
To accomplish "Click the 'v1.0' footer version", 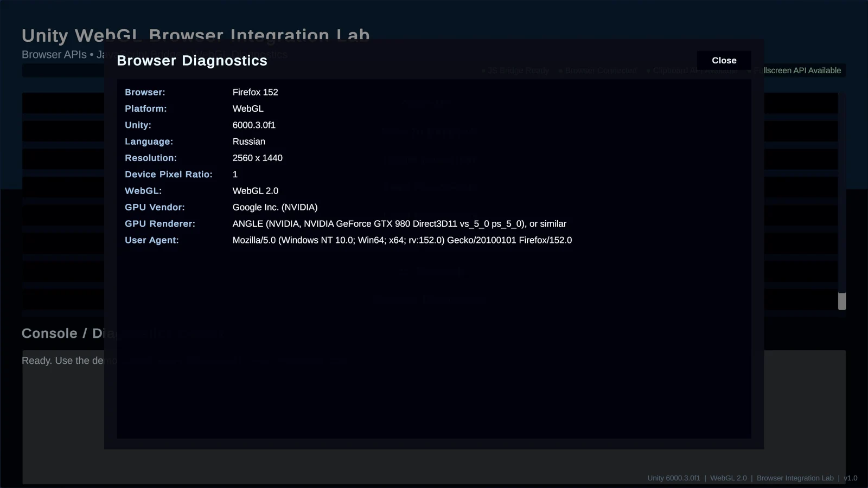I will [850, 478].
